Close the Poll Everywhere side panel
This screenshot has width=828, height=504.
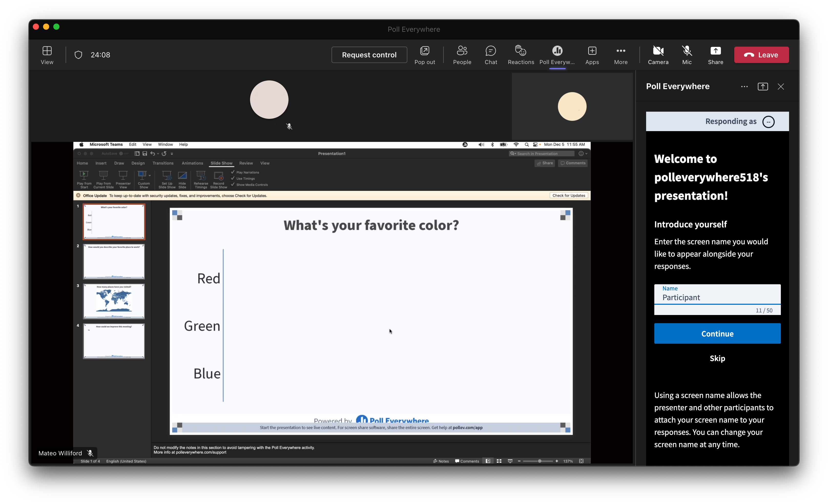click(781, 86)
